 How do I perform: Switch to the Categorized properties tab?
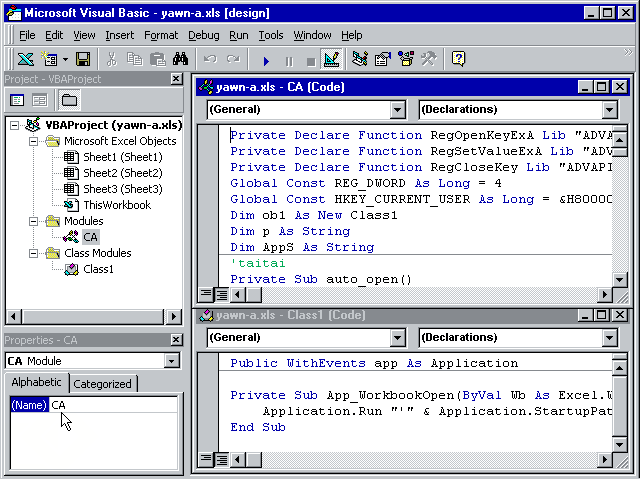click(x=102, y=384)
